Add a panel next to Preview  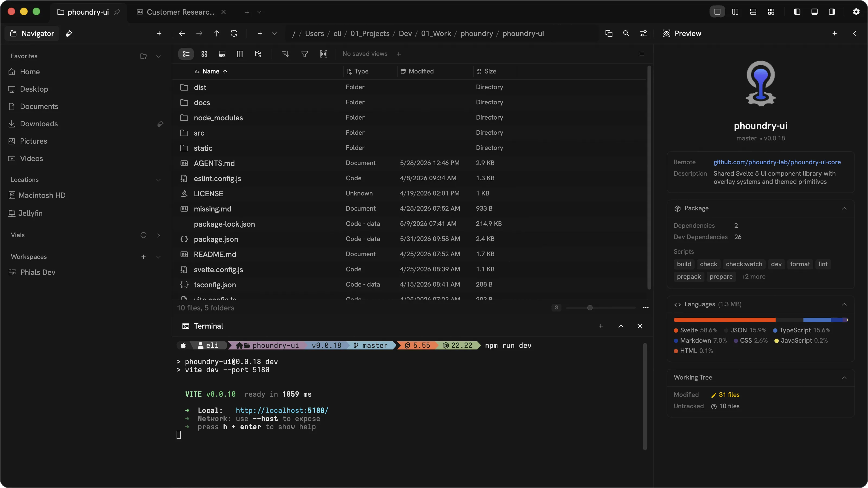coord(835,33)
